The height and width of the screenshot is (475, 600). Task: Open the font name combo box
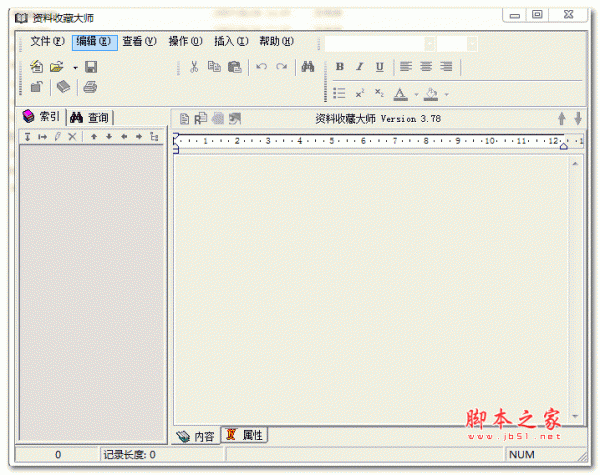[x=380, y=44]
